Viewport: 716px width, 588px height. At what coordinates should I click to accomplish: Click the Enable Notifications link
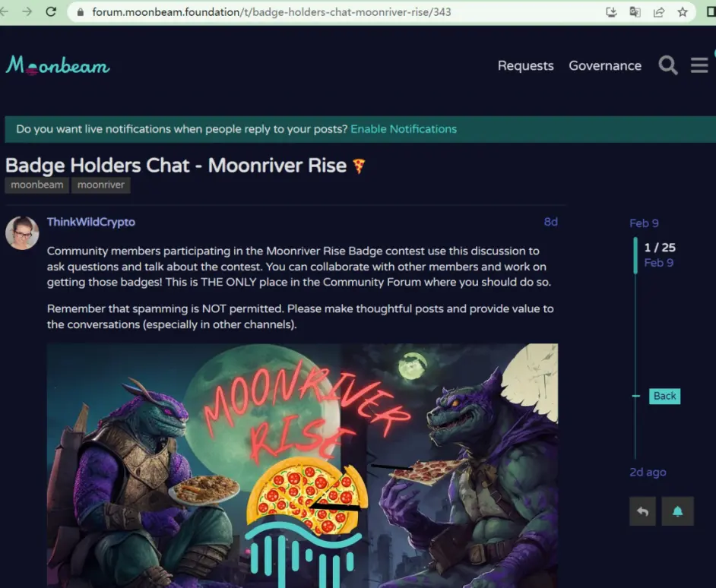(x=404, y=129)
